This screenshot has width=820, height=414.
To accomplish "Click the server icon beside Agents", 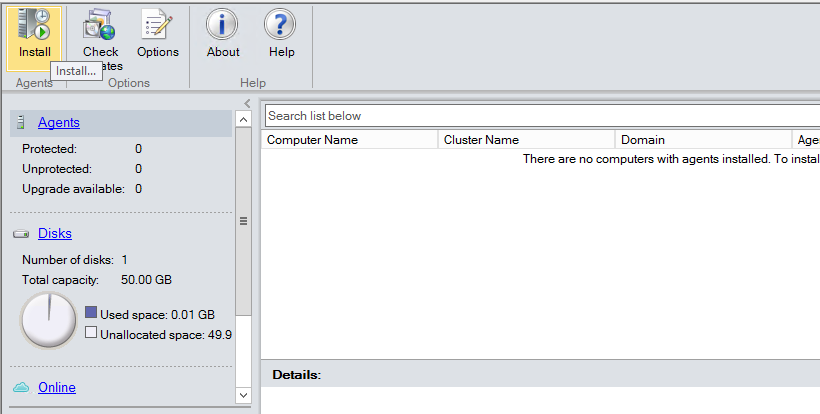I will click(x=20, y=123).
